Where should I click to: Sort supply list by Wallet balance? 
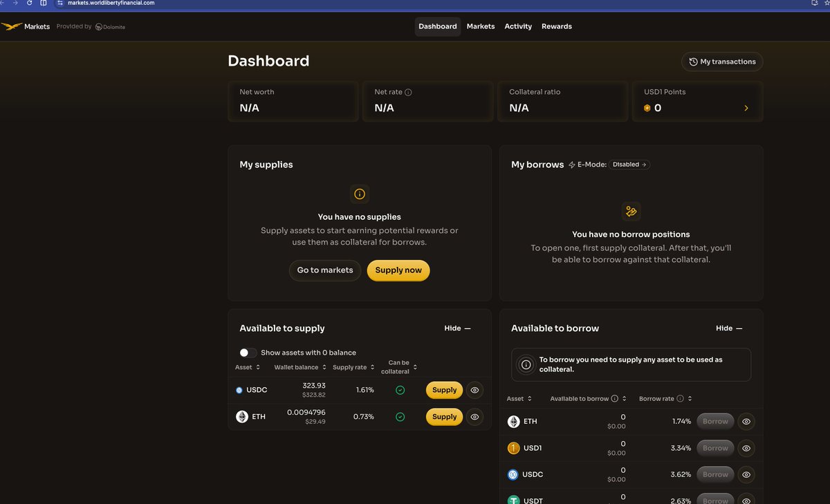(299, 367)
